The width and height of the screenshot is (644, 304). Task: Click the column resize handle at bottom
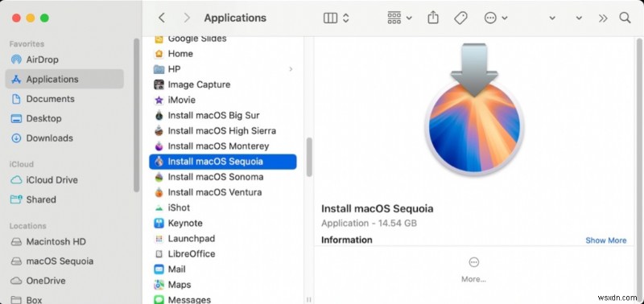click(x=309, y=300)
